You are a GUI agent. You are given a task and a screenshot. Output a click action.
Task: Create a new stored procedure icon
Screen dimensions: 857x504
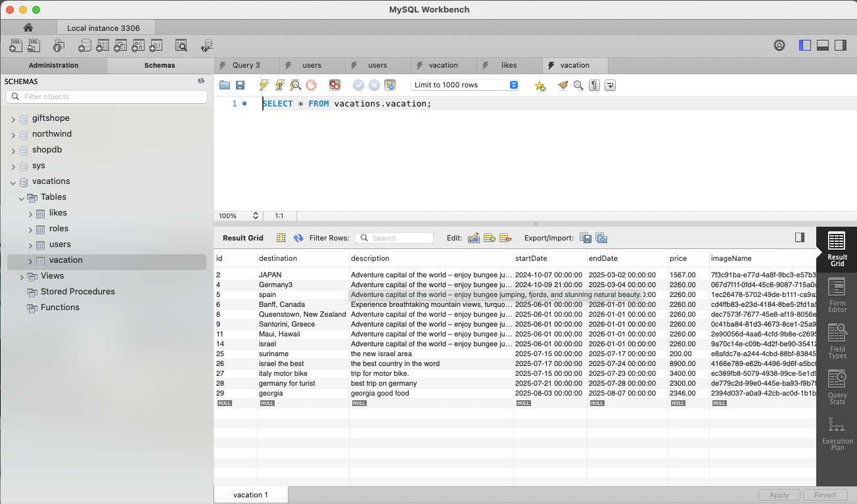click(x=138, y=45)
